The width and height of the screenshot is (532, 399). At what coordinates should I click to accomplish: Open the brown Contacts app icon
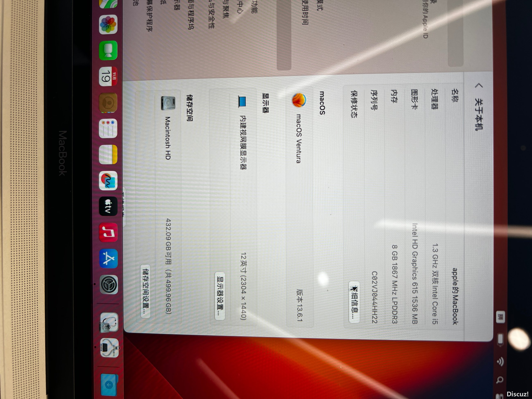(108, 103)
